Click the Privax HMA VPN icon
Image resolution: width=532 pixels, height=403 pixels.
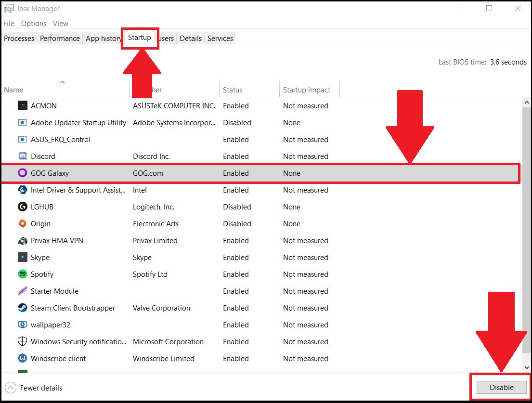click(23, 241)
